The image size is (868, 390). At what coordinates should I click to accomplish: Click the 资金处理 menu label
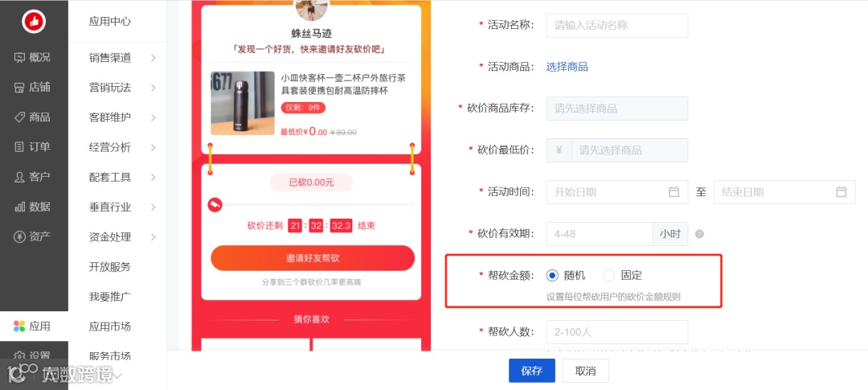pyautogui.click(x=109, y=237)
